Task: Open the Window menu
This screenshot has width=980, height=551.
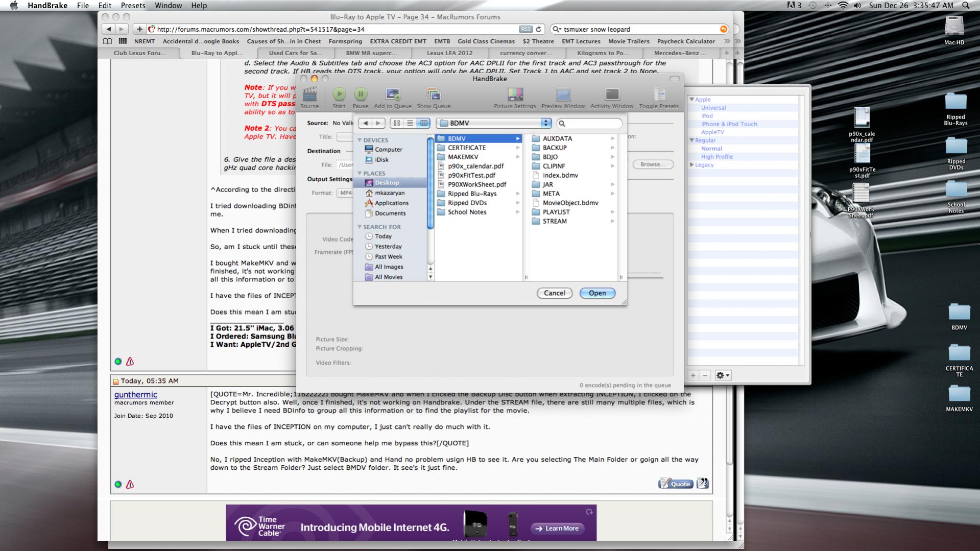Action: click(x=168, y=5)
